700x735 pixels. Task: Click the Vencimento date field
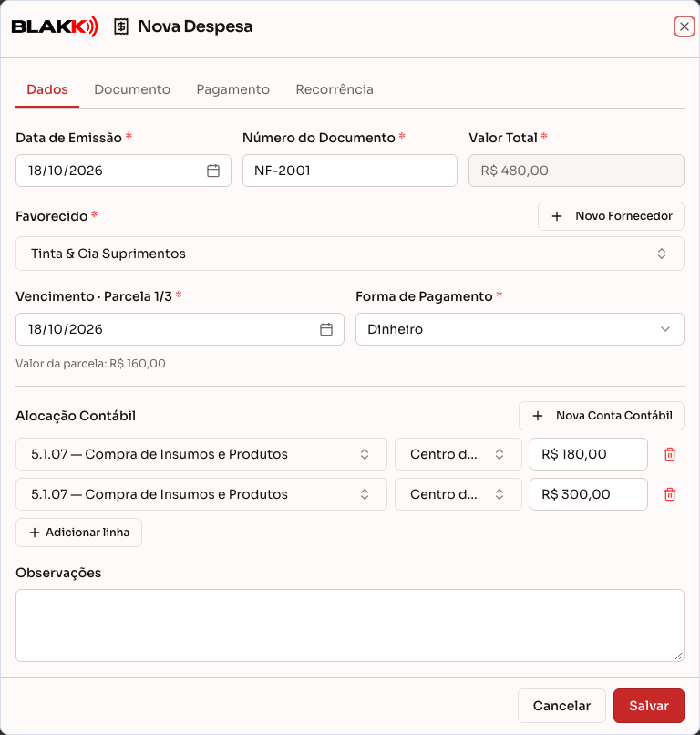[x=180, y=329]
